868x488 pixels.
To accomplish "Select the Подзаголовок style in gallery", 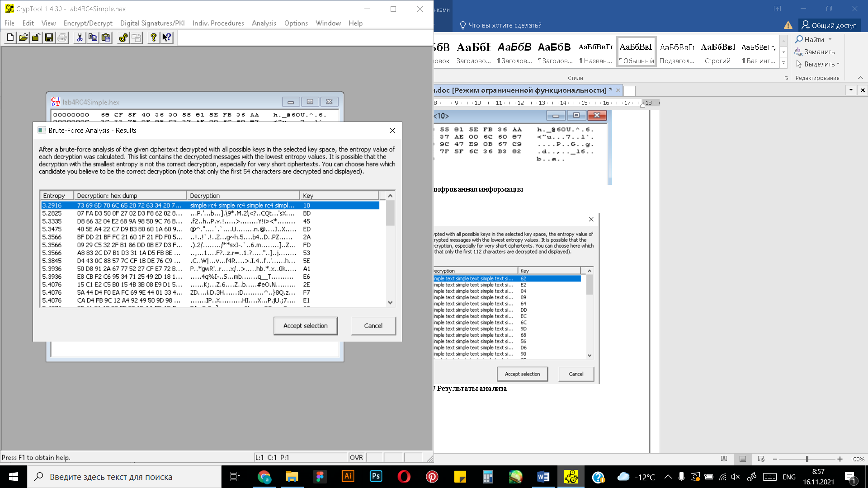I will (x=677, y=52).
